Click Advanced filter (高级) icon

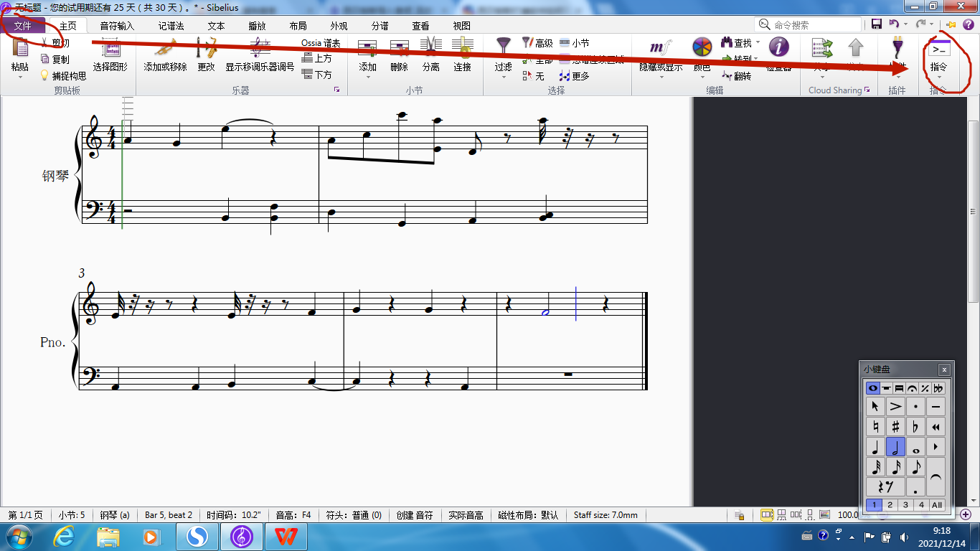pyautogui.click(x=527, y=43)
